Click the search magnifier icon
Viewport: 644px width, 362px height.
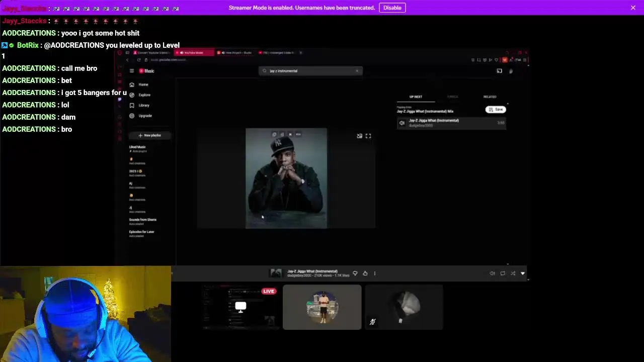(x=265, y=71)
